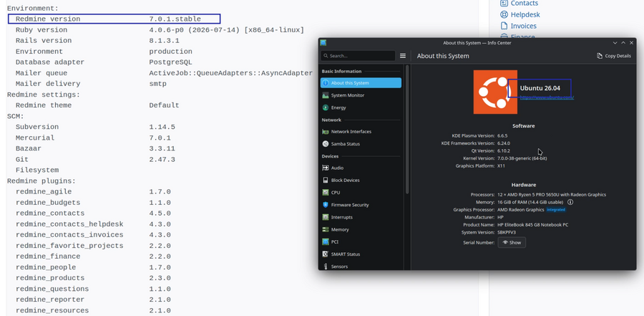Click the Rails version 8.1.3.1 value

[165, 41]
